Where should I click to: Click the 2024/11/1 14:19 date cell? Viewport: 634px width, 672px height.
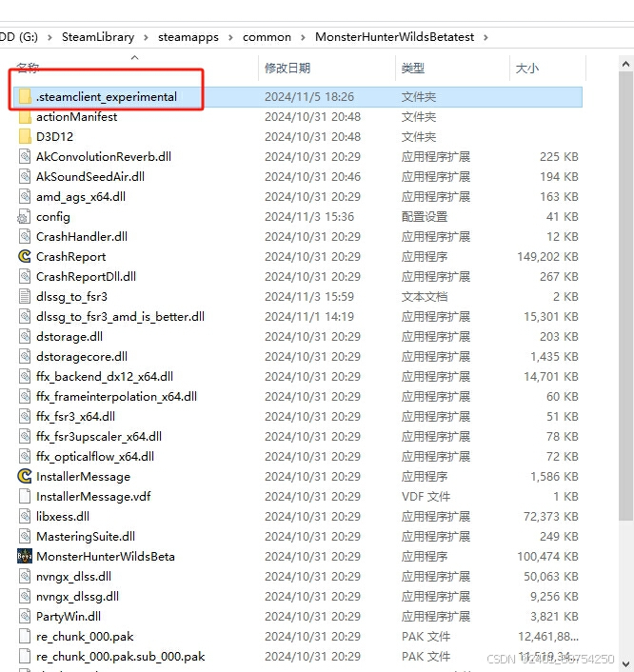[309, 317]
